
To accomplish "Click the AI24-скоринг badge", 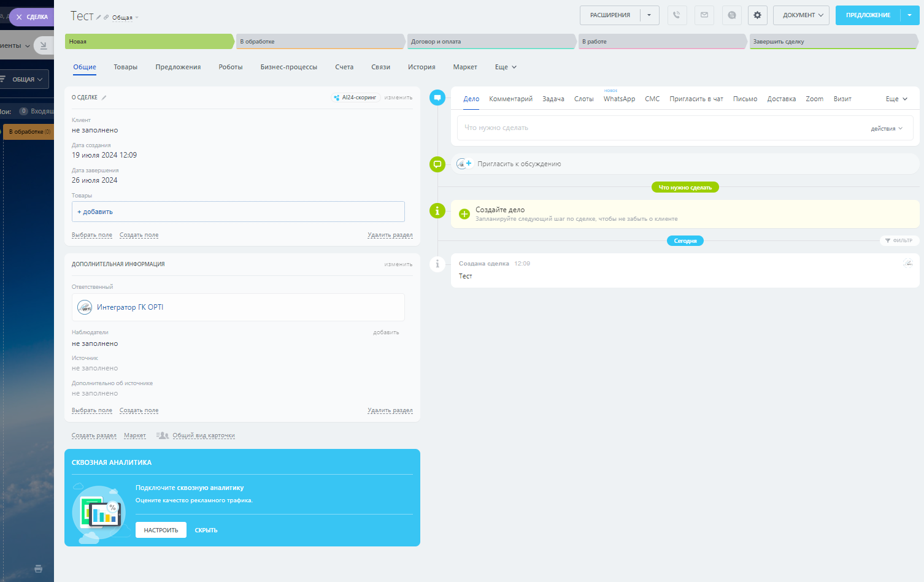I will pyautogui.click(x=356, y=98).
